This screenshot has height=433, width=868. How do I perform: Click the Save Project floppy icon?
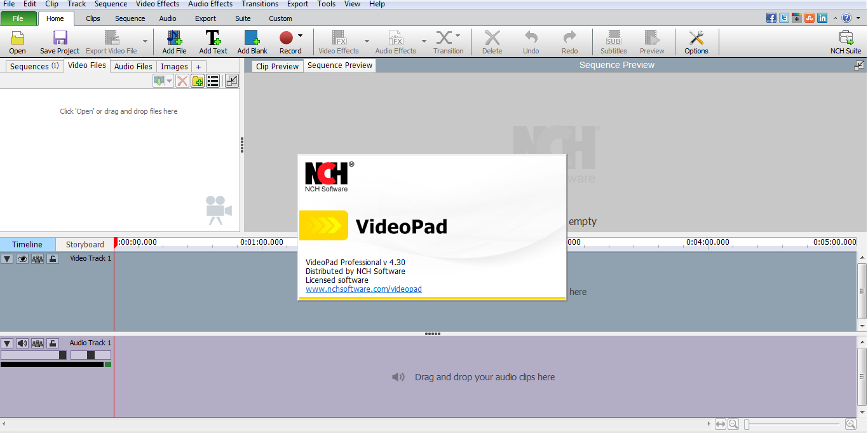[x=60, y=38]
